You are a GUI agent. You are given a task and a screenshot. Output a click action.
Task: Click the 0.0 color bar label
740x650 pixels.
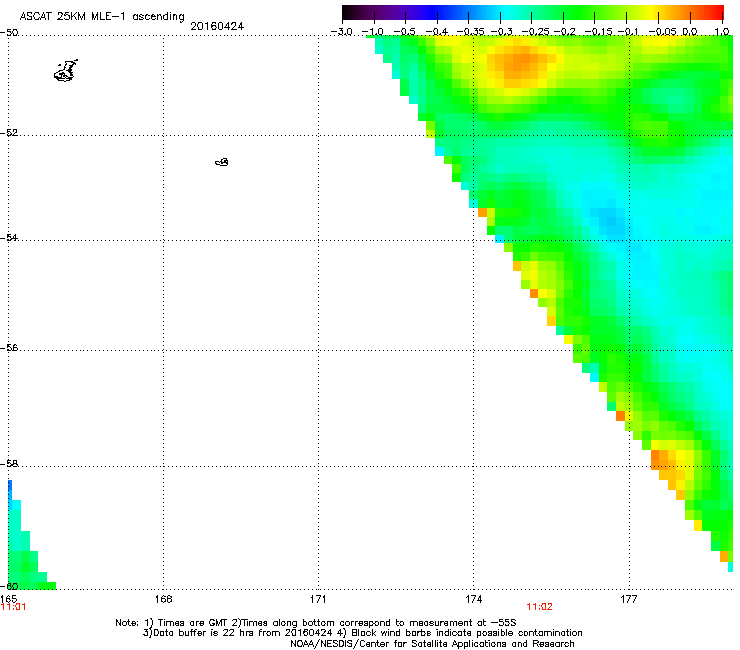[x=690, y=32]
